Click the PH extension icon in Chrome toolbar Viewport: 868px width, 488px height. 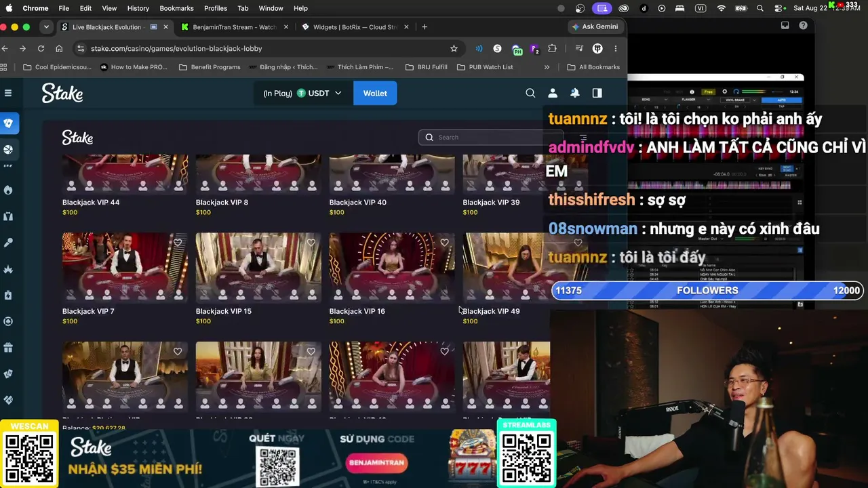coord(517,49)
